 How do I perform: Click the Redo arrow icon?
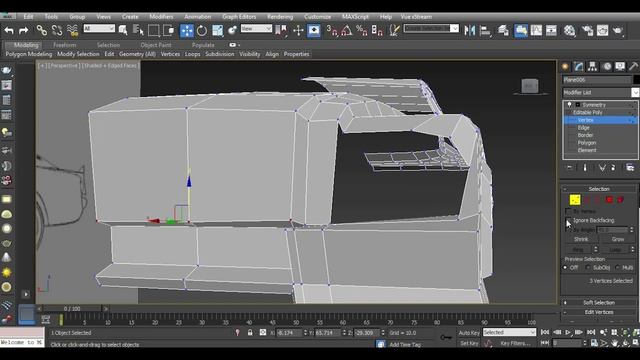point(24,30)
